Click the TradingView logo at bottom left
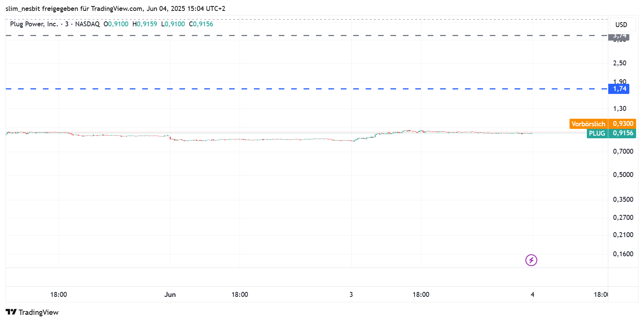 coord(32,312)
